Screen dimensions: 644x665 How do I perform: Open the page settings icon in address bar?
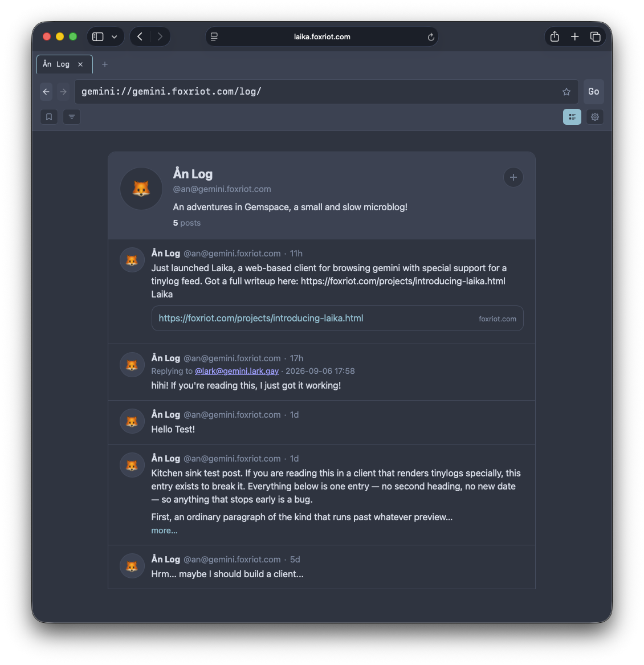pyautogui.click(x=214, y=37)
